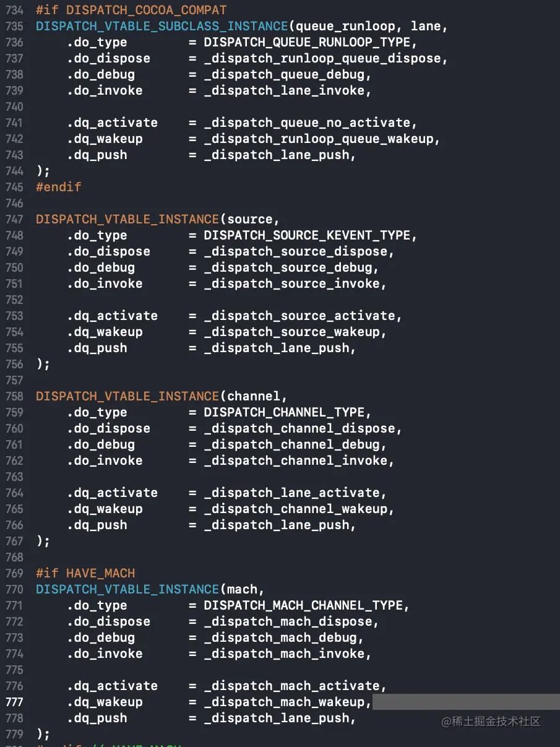Click the #endif directive on line 745

(x=58, y=187)
